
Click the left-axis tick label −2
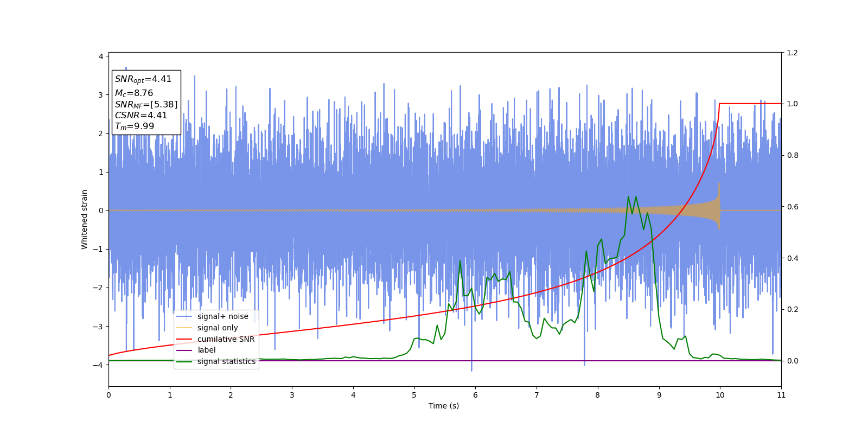click(99, 288)
